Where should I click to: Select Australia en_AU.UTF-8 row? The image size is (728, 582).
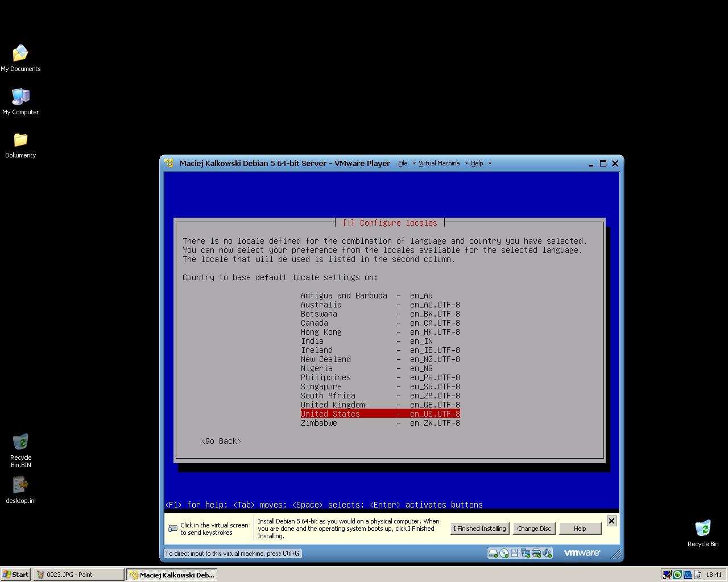[380, 305]
